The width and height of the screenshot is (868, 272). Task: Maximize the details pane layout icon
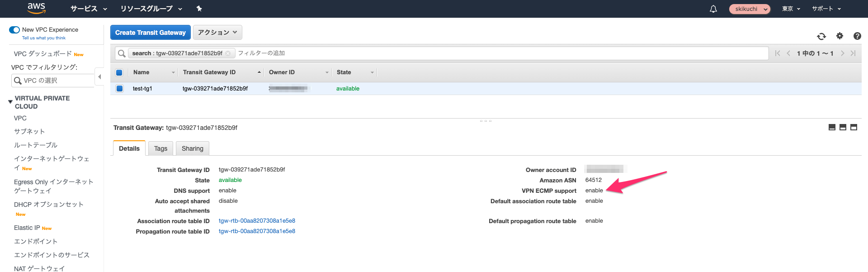pos(854,128)
